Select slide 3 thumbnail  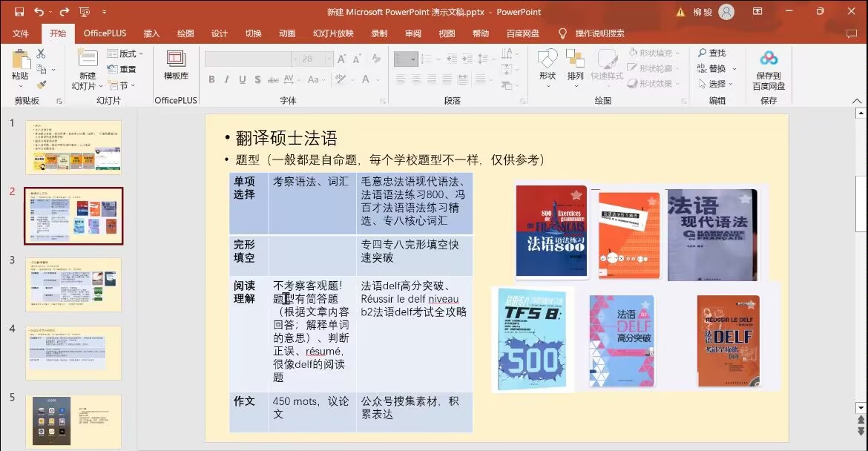click(x=73, y=284)
